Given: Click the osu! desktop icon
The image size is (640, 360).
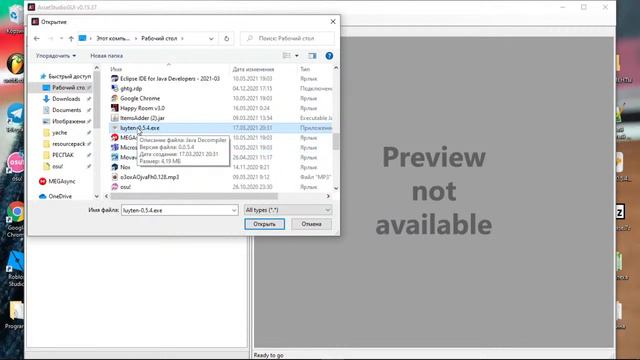Looking at the screenshot, I should pos(16,167).
